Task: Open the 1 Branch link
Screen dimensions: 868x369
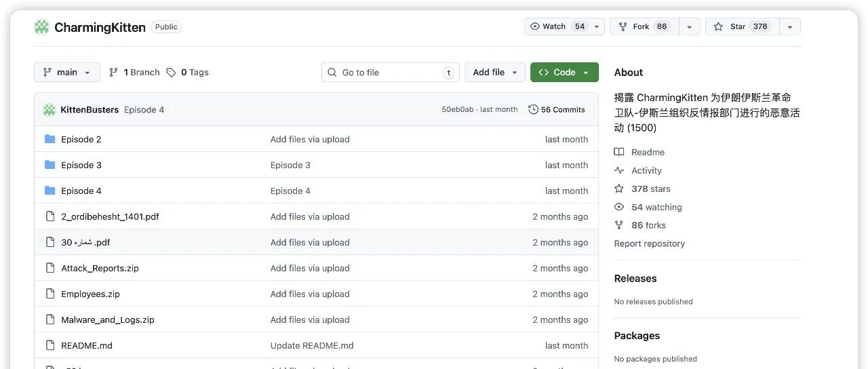Action: (x=134, y=73)
